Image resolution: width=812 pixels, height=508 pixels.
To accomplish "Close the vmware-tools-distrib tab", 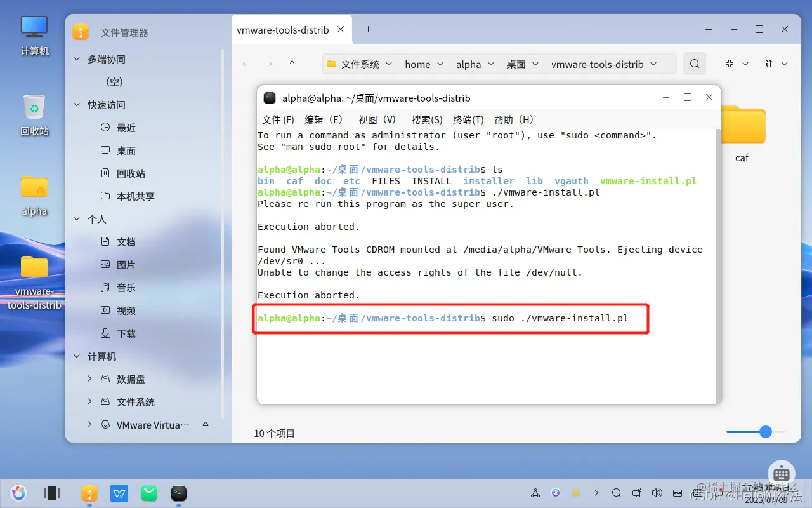I will tap(341, 29).
